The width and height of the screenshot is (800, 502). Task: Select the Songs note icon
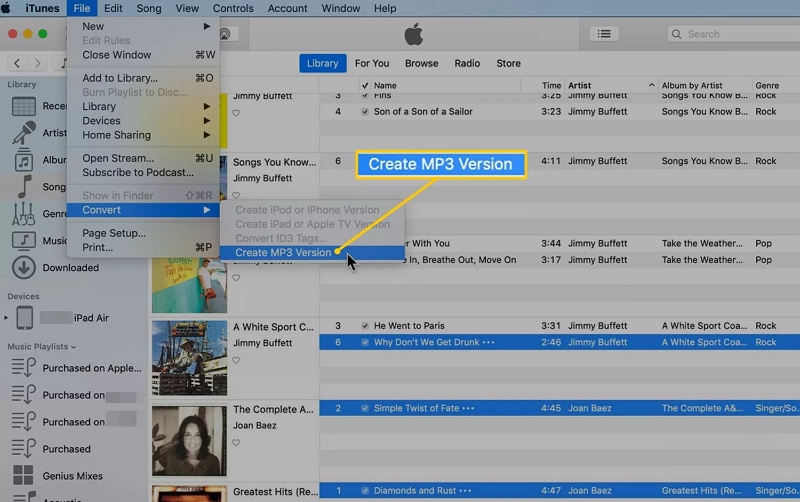pyautogui.click(x=23, y=187)
